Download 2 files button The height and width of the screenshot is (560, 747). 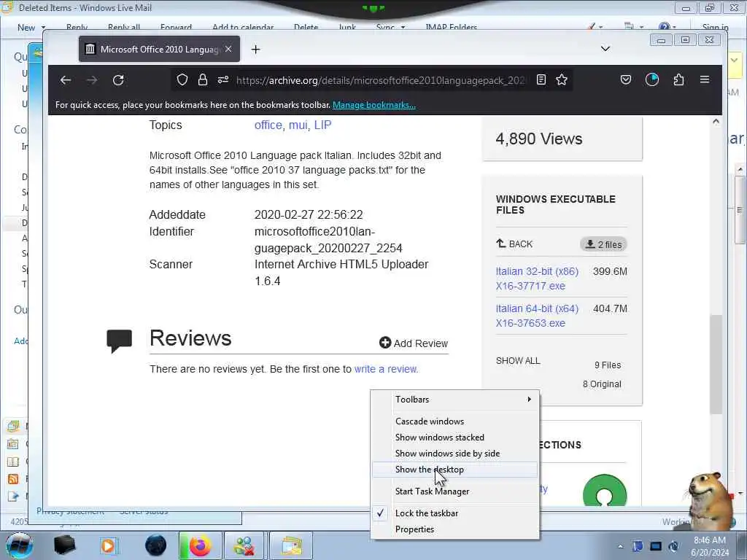tap(603, 244)
